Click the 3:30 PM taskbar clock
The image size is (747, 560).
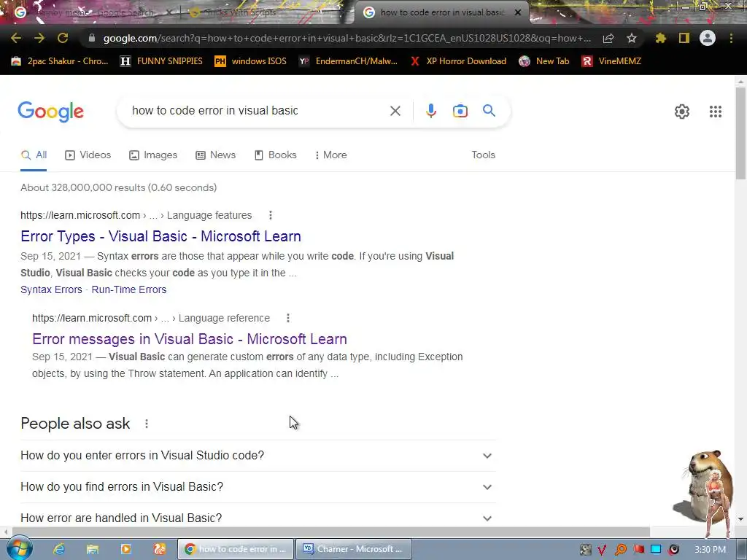tap(710, 550)
